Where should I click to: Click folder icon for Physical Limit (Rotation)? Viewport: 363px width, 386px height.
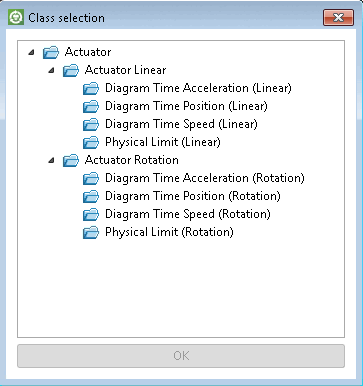coord(91,233)
